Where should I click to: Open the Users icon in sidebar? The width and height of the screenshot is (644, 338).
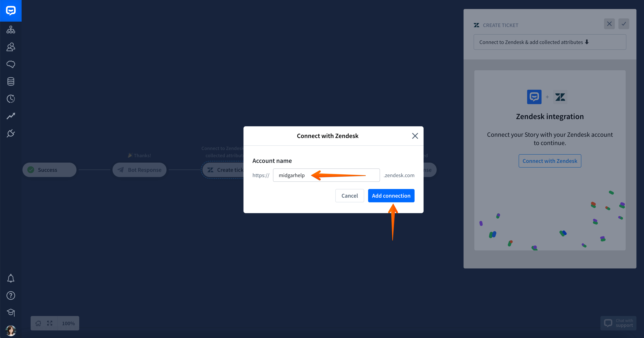[11, 47]
